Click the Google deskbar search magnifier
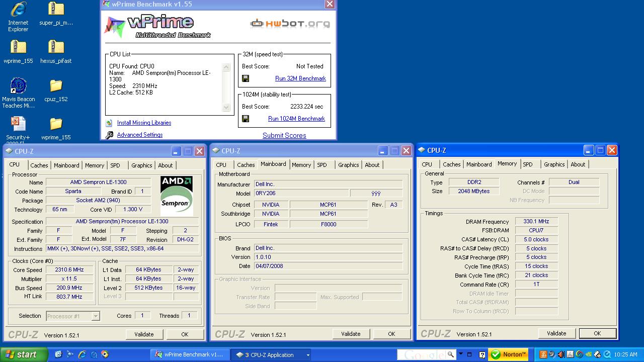 pos(450,354)
